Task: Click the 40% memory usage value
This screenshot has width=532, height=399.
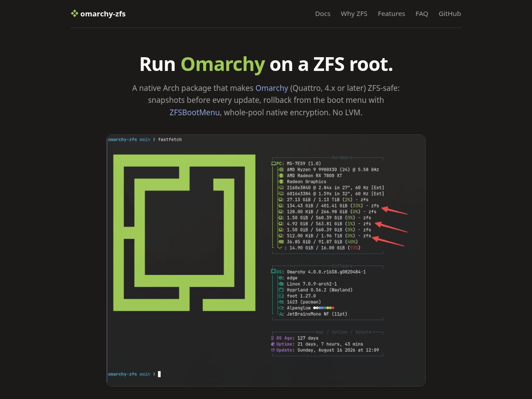Action: tap(351, 242)
